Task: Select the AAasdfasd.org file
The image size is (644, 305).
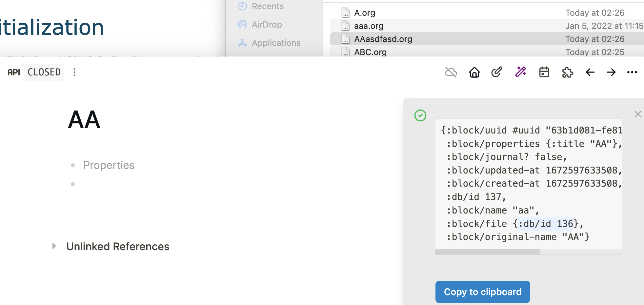Action: pyautogui.click(x=383, y=39)
